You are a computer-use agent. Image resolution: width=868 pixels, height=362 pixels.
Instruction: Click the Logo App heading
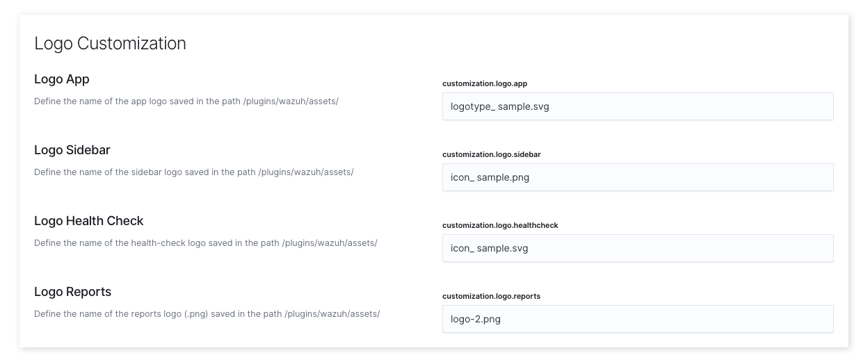coord(62,79)
